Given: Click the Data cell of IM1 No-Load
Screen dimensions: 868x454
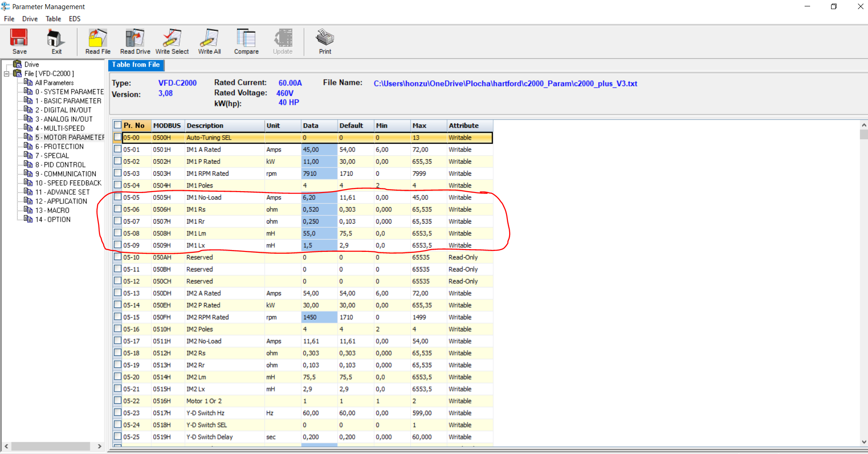Looking at the screenshot, I should (319, 198).
